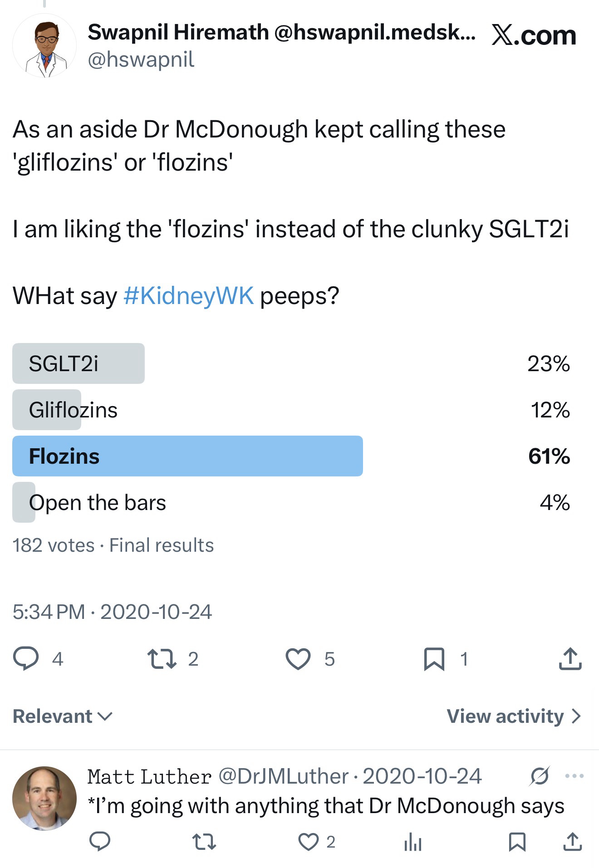
Task: Expand View activity
Action: coord(513,716)
